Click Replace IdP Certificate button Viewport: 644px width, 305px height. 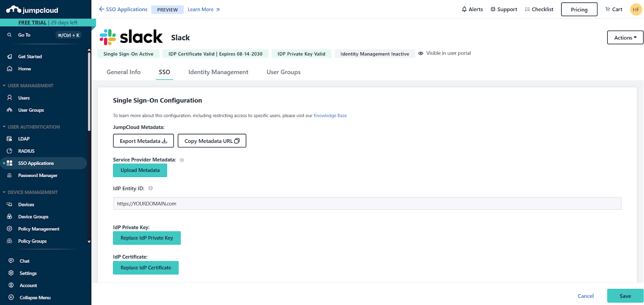tap(146, 268)
